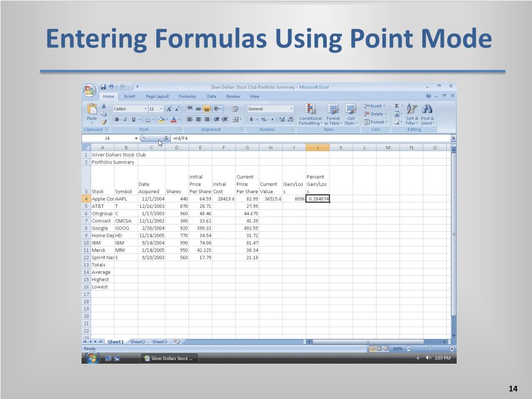Increase font size with Grow Font
Viewport: 532px width, 399px height.
tap(169, 109)
